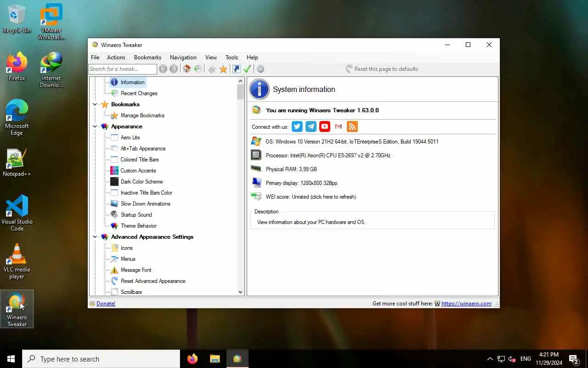Select Colored Title Bars in the tree
Image resolution: width=588 pixels, height=368 pixels.
(x=140, y=160)
